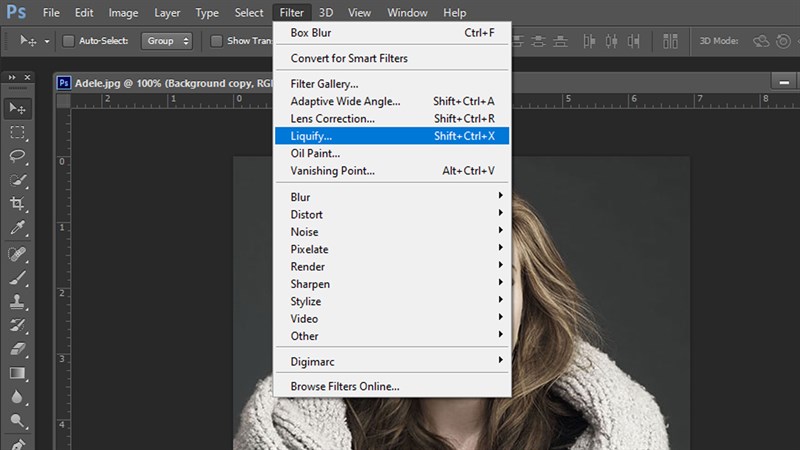
Task: Click Browse Filters Online
Action: [392, 386]
